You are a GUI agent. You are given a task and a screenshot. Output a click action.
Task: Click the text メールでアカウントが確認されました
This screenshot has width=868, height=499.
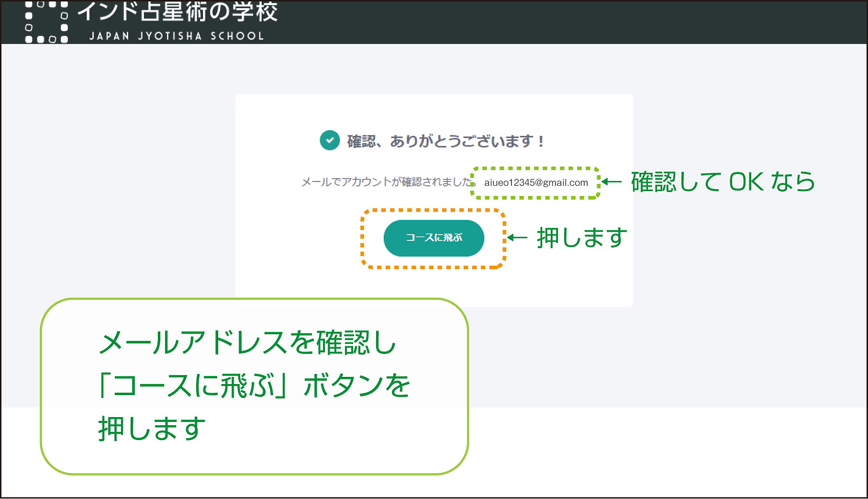(x=388, y=182)
